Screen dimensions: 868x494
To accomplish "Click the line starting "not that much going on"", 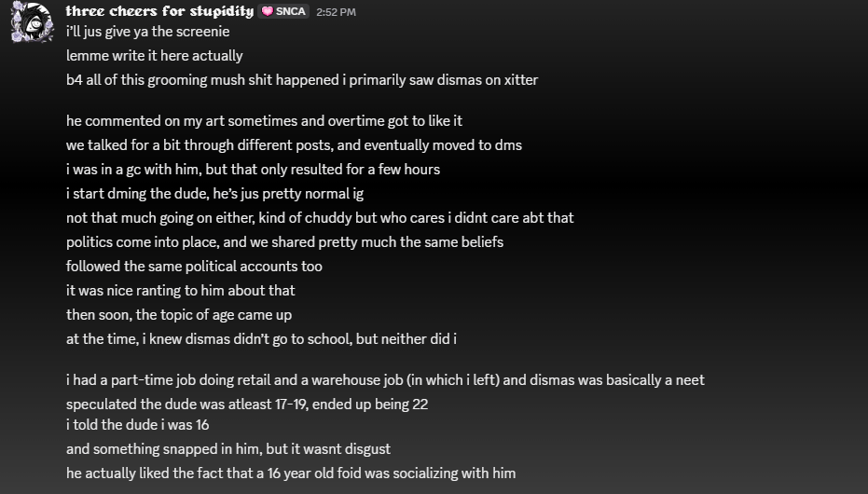I will point(320,218).
